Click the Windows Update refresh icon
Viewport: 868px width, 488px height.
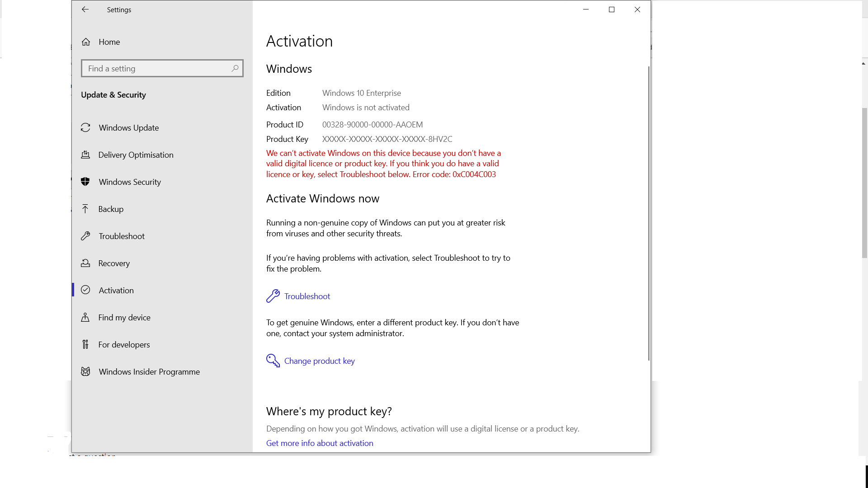point(85,127)
